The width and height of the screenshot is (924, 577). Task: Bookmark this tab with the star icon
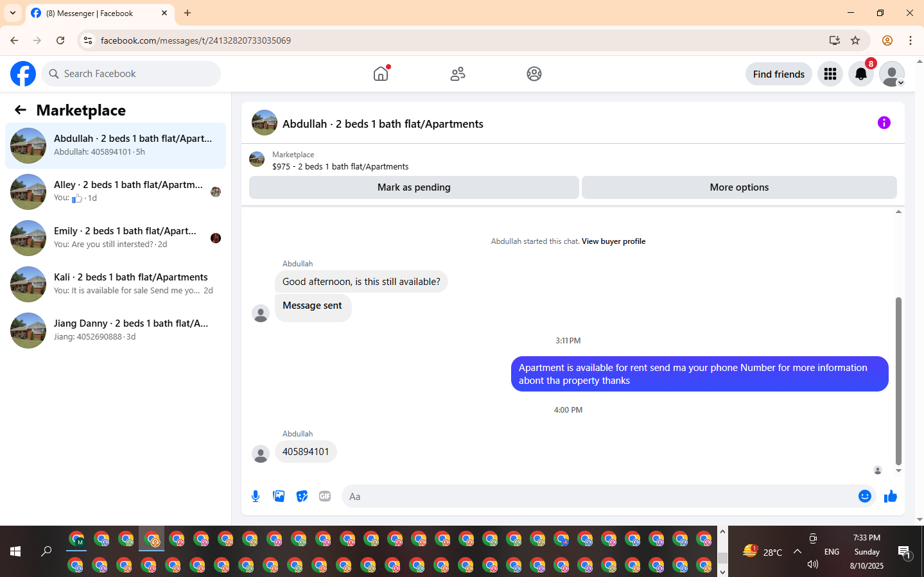click(855, 40)
